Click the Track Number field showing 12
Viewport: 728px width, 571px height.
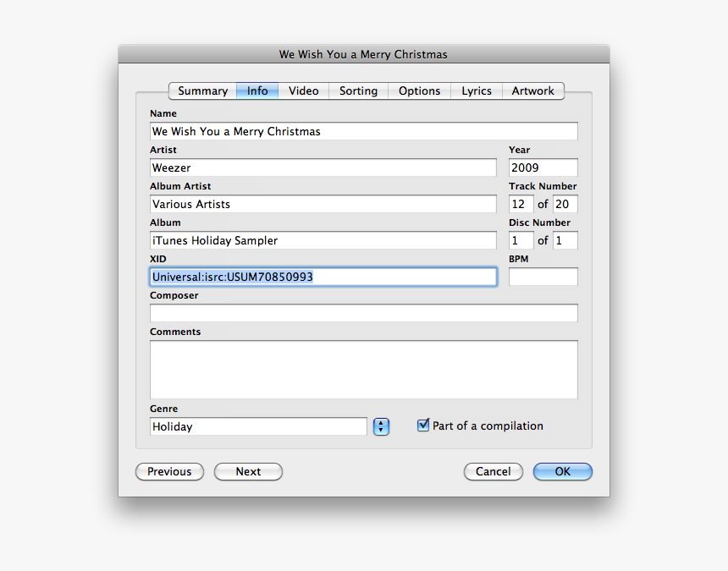(521, 204)
